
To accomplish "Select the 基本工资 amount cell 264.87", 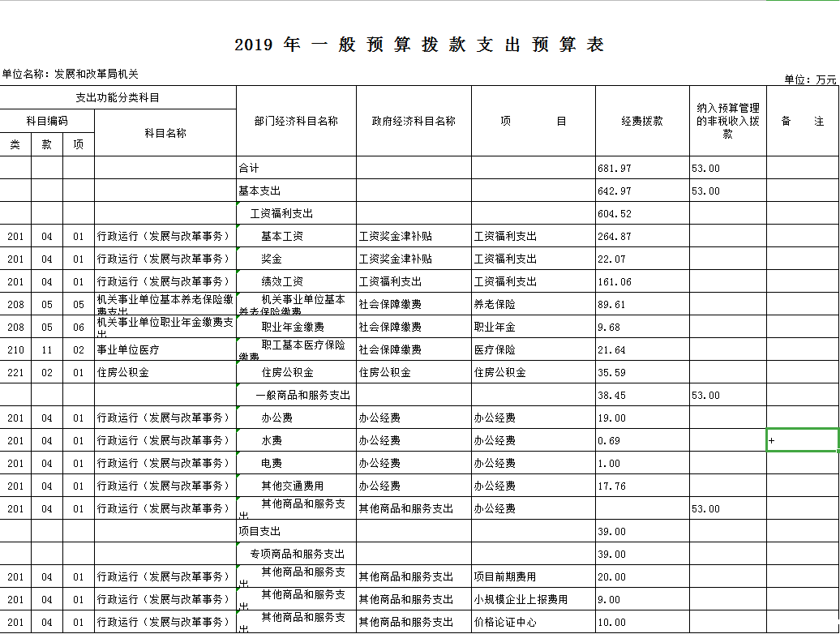I will tap(642, 237).
